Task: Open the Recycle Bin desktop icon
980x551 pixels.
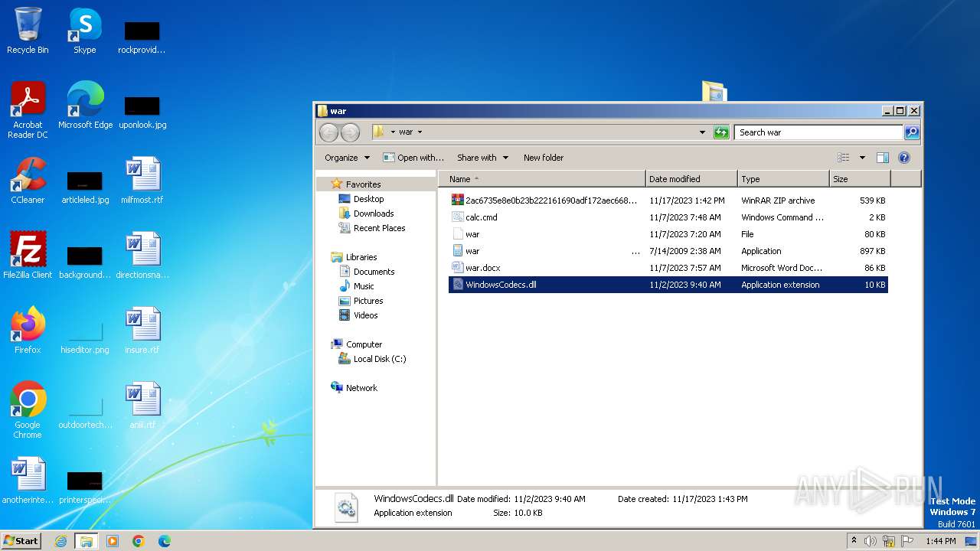Action: pyautogui.click(x=28, y=31)
